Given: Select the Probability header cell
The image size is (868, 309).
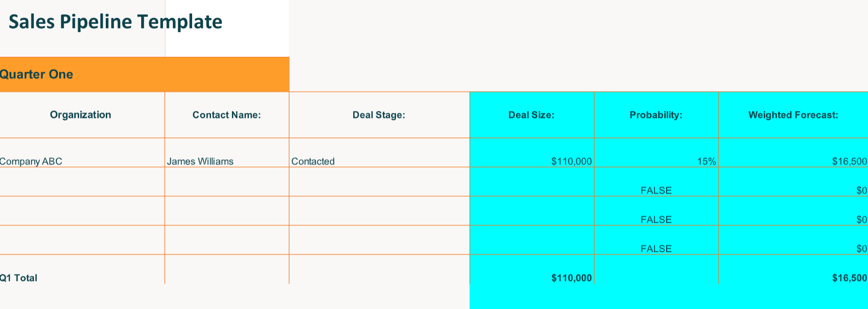Looking at the screenshot, I should point(656,115).
